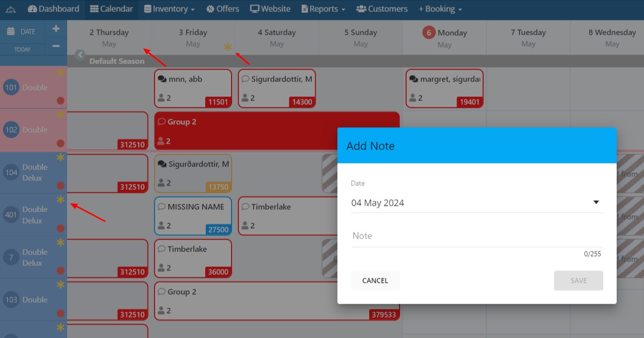
Task: Click the orange 13750 price badge
Action: coord(218,187)
